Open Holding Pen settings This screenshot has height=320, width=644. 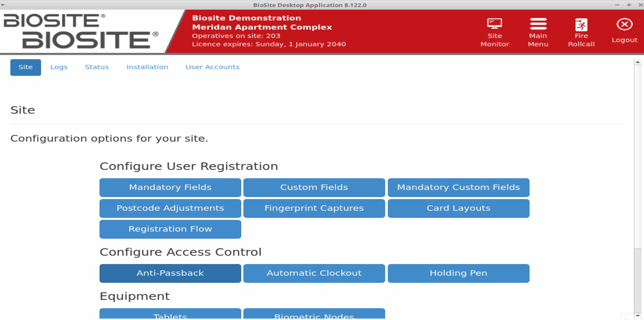click(x=458, y=273)
